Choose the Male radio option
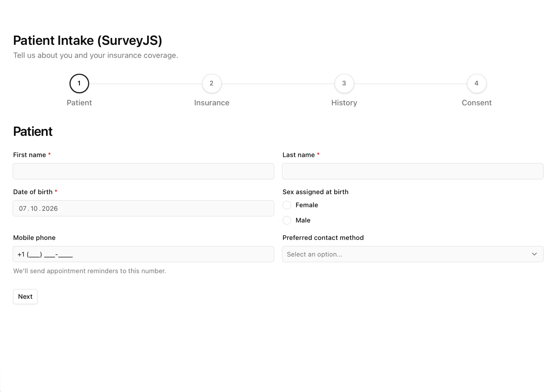The height and width of the screenshot is (392, 554). pos(287,220)
